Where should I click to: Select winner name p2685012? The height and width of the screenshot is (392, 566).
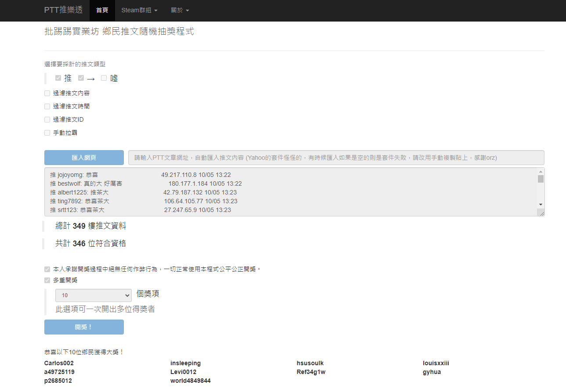pos(58,381)
